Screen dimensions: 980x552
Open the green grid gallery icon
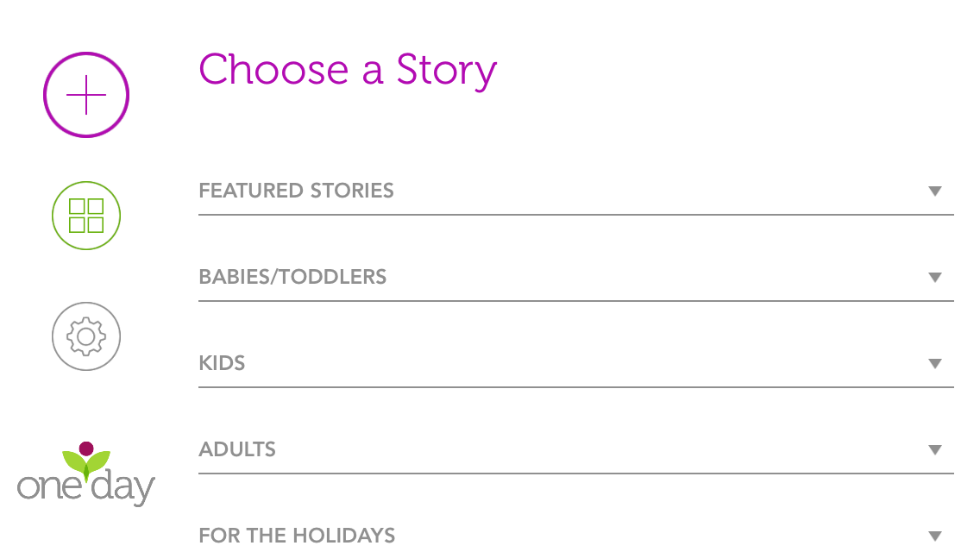tap(86, 216)
